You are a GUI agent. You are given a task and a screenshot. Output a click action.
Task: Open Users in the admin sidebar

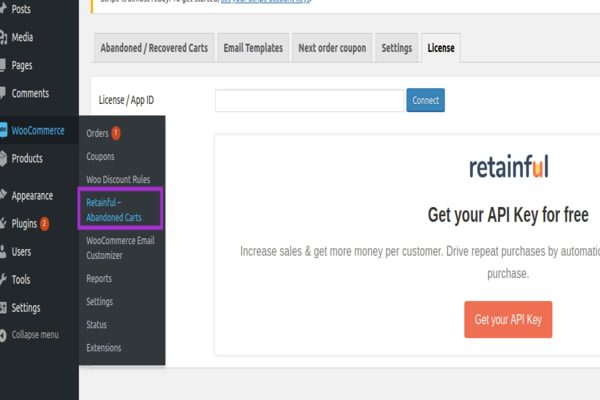coord(21,251)
